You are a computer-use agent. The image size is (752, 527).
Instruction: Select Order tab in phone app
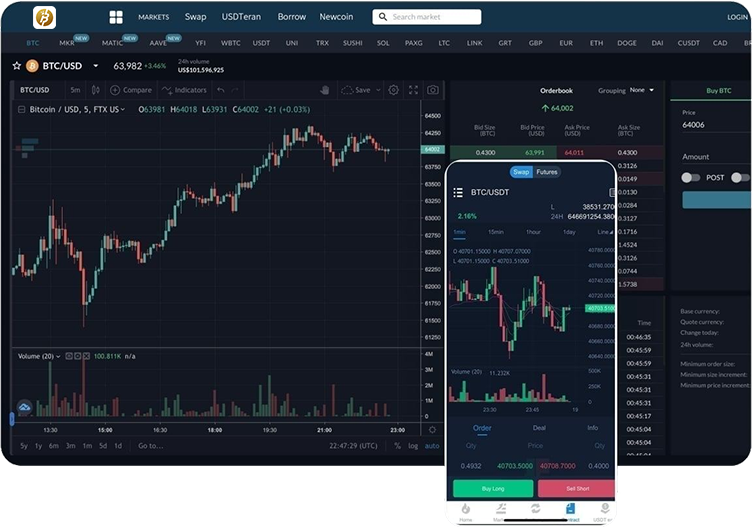tap(482, 428)
